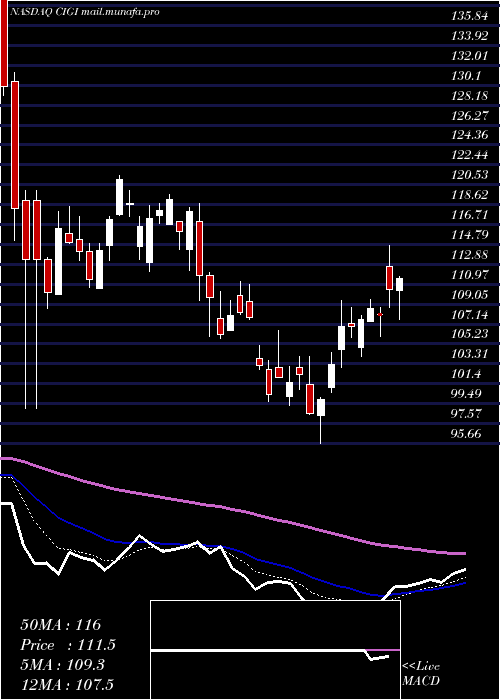Click the 128.18 price axis label

(x=469, y=96)
